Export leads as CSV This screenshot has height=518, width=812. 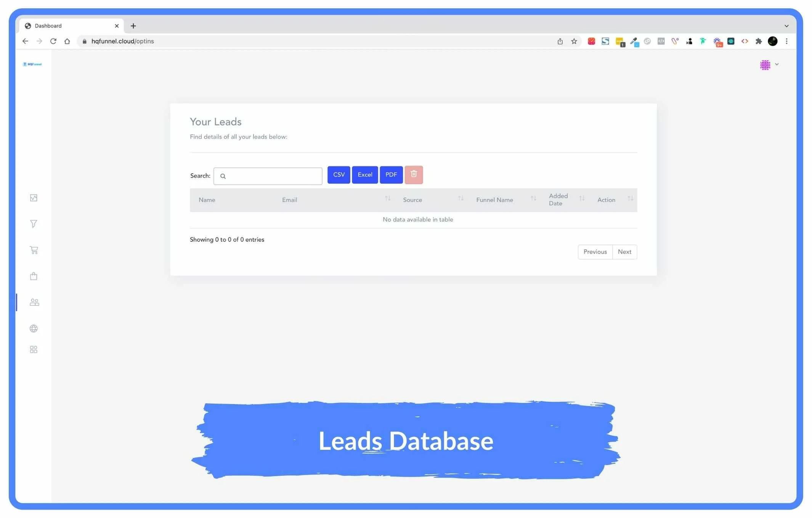(x=339, y=175)
